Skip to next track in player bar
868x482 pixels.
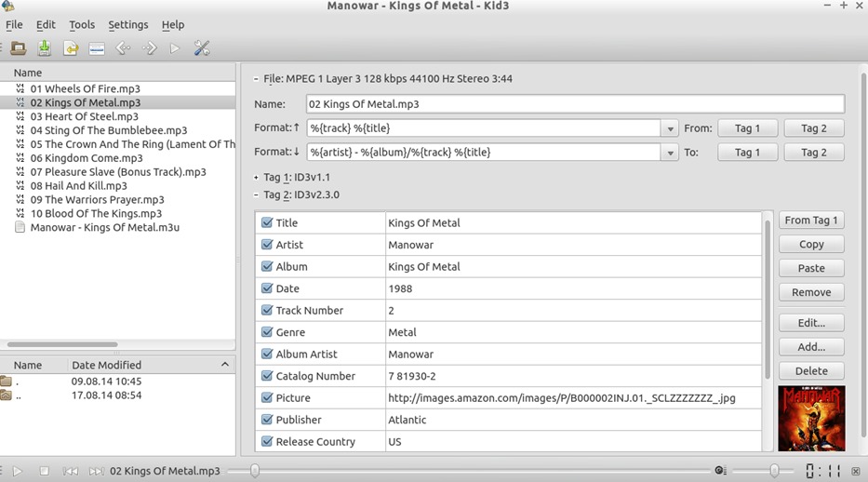[x=97, y=471]
